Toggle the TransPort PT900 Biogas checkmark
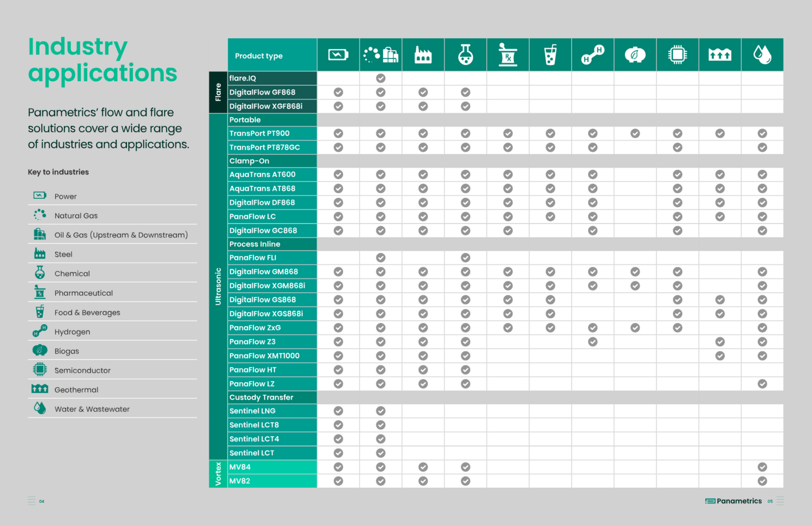 point(635,133)
